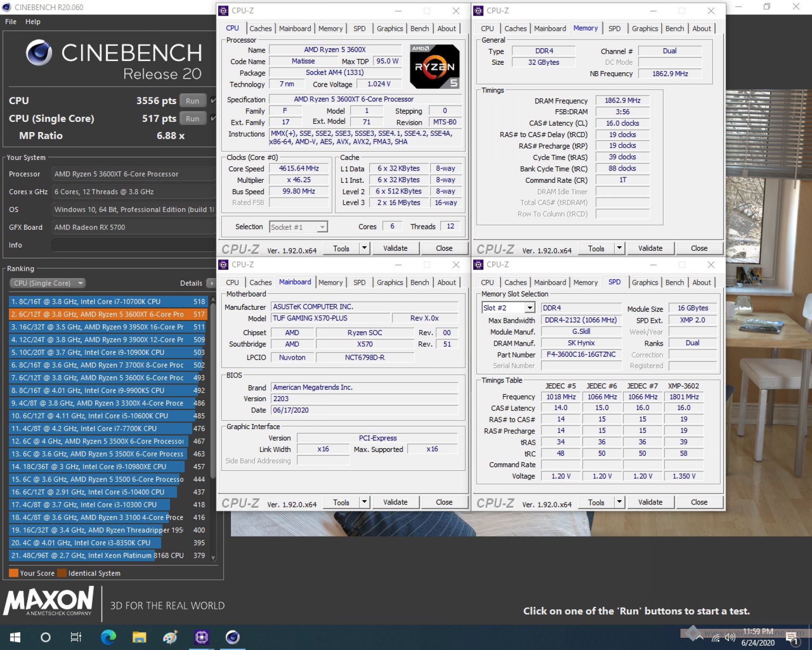This screenshot has height=650, width=812.
Task: Switch to CPU-Z taskbar icon
Action: [x=201, y=637]
